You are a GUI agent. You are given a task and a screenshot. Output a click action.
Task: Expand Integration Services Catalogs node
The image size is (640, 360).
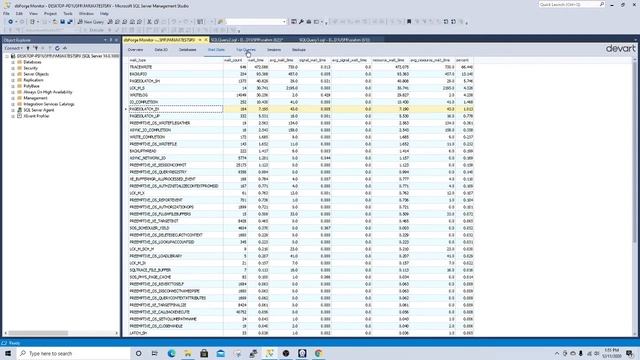(x=13, y=104)
